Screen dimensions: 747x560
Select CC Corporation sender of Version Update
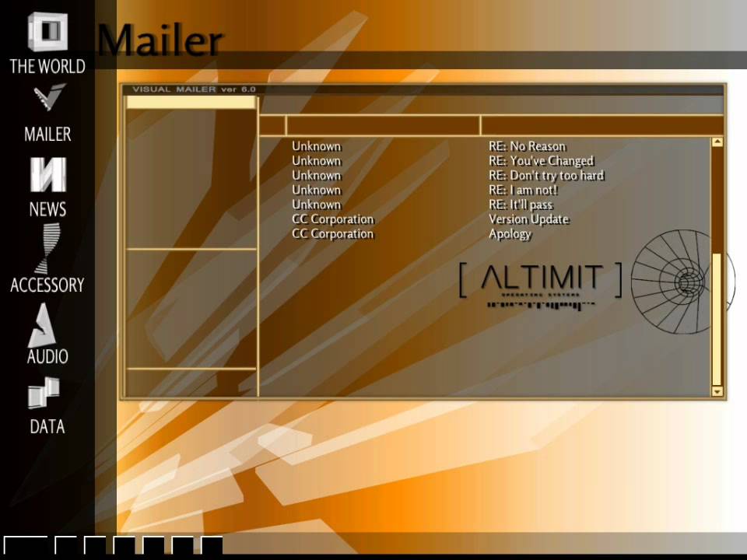tap(333, 219)
